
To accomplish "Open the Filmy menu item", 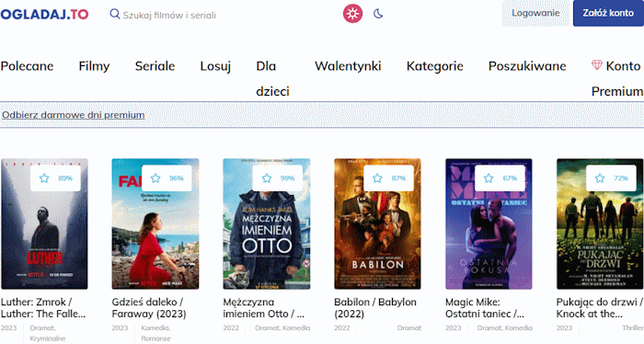I will 95,66.
